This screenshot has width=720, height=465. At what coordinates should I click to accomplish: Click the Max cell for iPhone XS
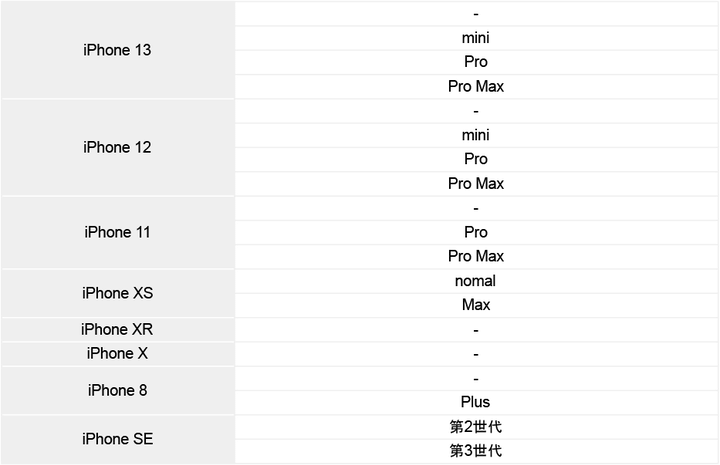tap(476, 305)
